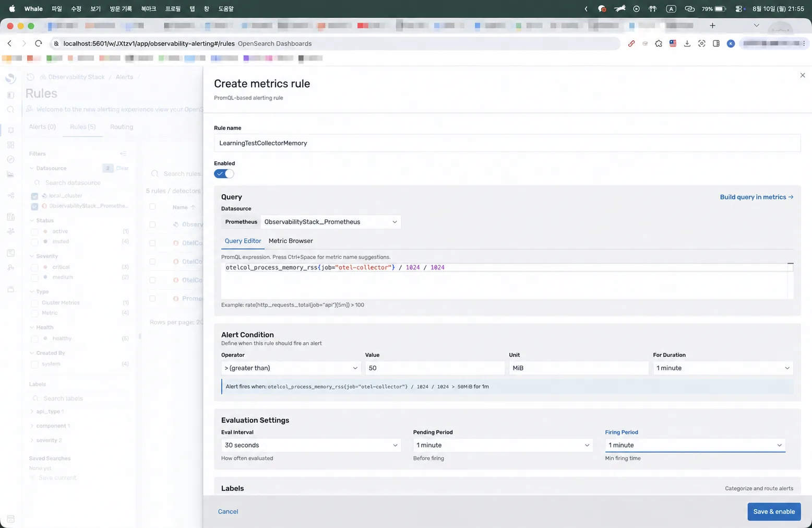This screenshot has width=812, height=528.
Task: Click the chat bubble icon with badge
Action: tap(602, 9)
